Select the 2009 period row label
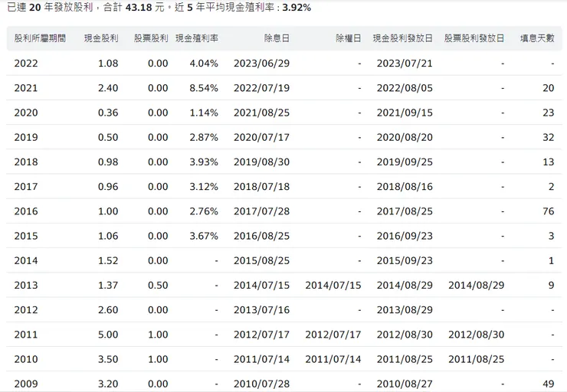Image resolution: width=567 pixels, height=392 pixels. (26, 384)
